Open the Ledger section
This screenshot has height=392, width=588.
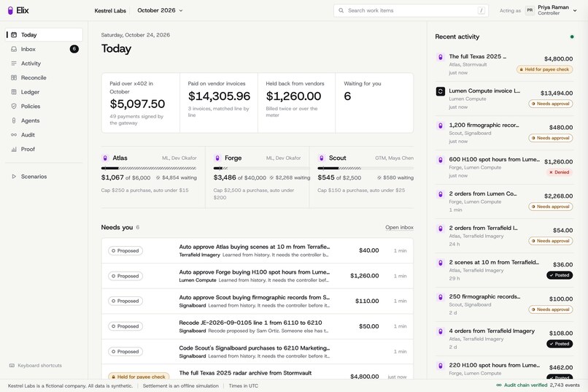[x=45, y=92]
